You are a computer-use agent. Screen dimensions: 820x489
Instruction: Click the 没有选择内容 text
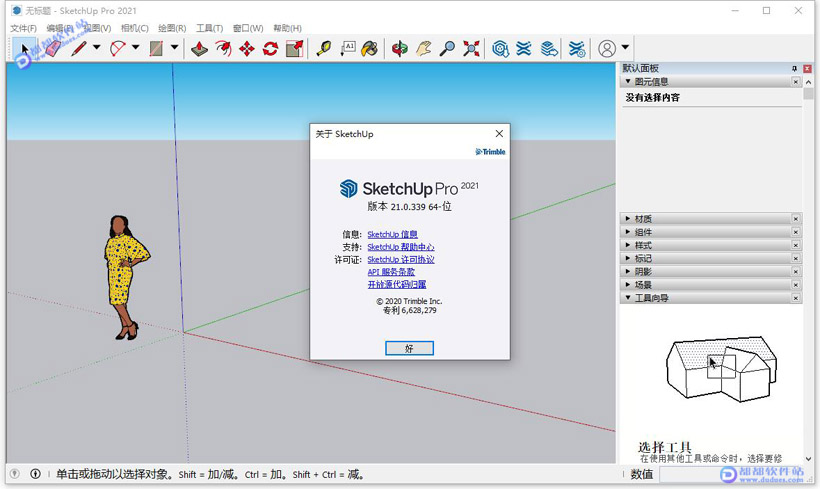[x=653, y=97]
